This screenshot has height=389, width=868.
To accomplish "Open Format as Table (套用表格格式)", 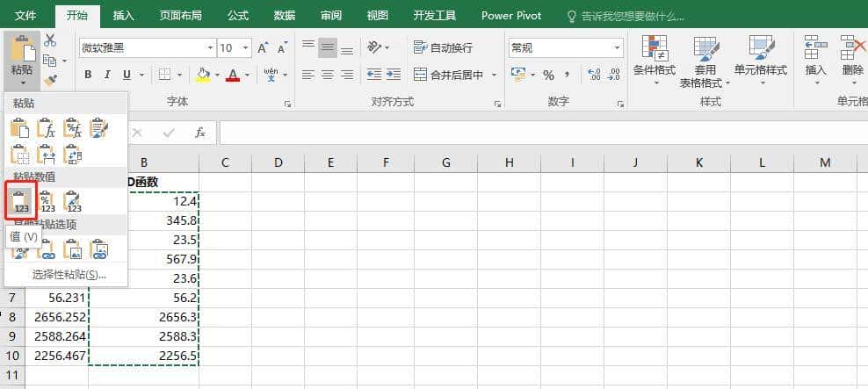I will pyautogui.click(x=705, y=61).
